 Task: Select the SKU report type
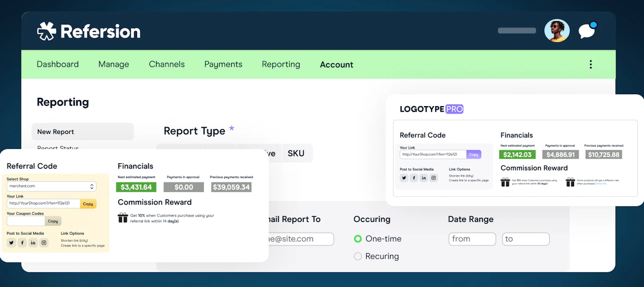pos(296,153)
